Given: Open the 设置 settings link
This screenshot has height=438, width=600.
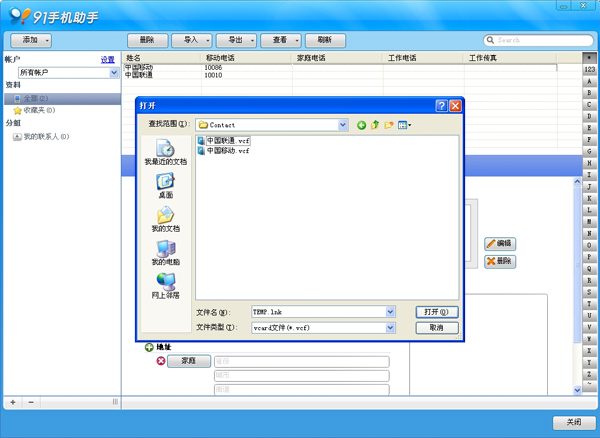Looking at the screenshot, I should click(108, 60).
